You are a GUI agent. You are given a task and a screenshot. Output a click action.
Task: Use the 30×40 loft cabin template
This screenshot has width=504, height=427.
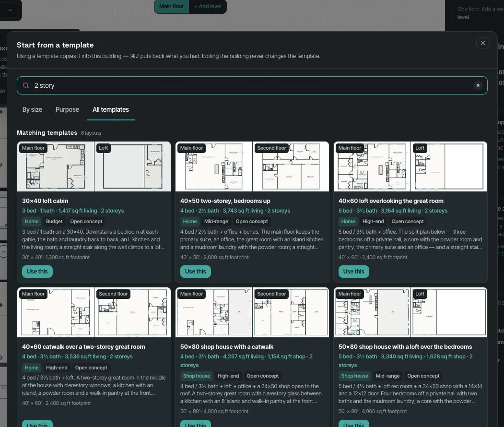click(37, 272)
